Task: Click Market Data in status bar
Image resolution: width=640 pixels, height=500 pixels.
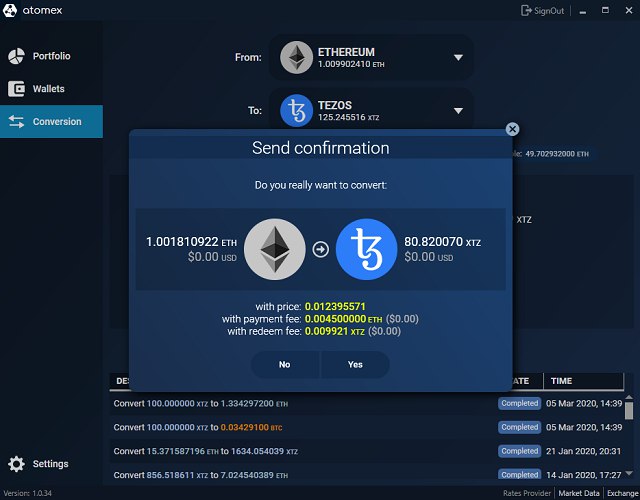Action: coord(579,493)
